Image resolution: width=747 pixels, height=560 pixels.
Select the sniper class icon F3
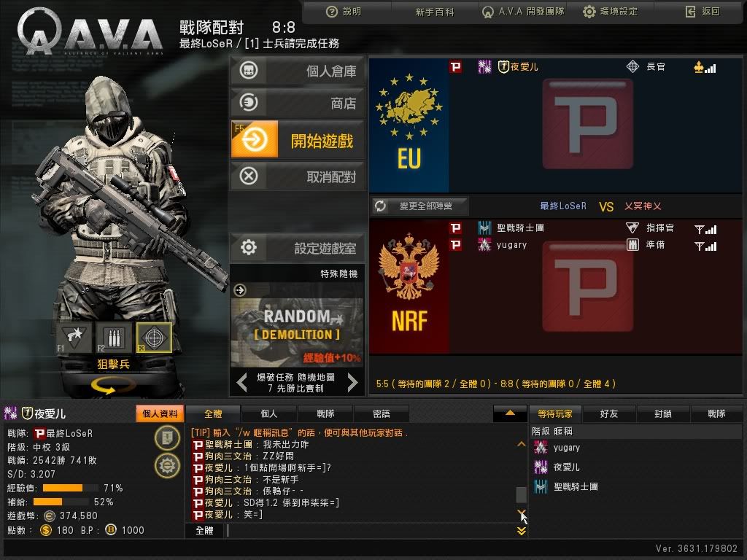(154, 338)
